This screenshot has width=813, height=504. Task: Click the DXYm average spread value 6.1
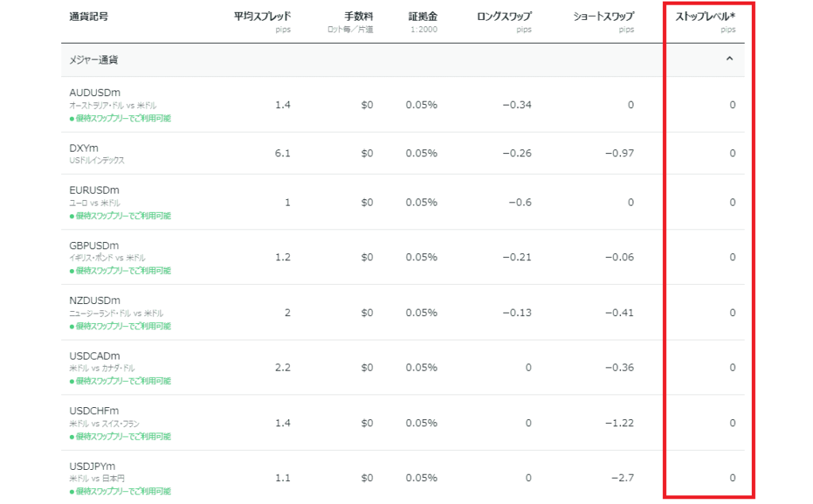[283, 153]
